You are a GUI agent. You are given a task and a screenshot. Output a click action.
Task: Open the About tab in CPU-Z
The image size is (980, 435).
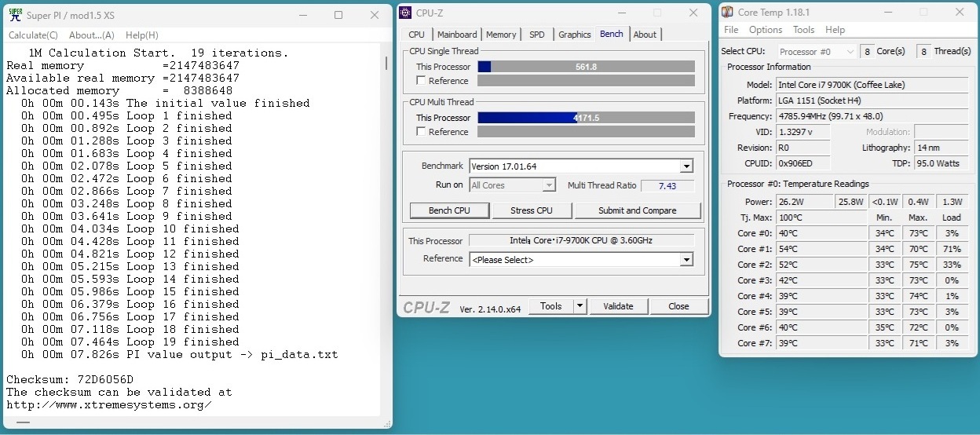point(645,35)
